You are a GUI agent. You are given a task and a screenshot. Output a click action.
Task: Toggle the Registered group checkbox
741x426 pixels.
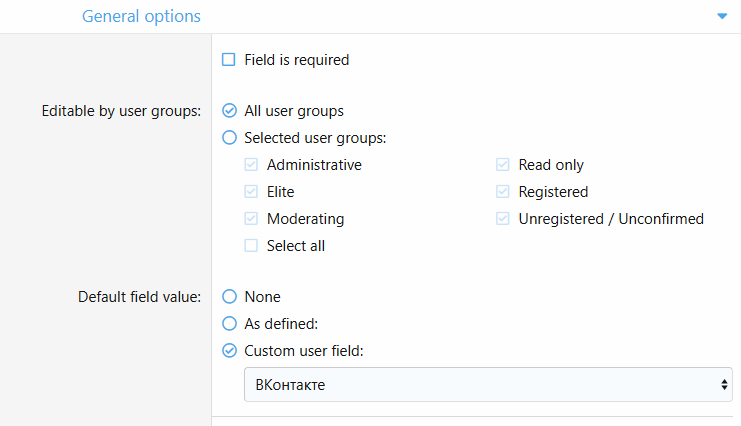coord(503,192)
